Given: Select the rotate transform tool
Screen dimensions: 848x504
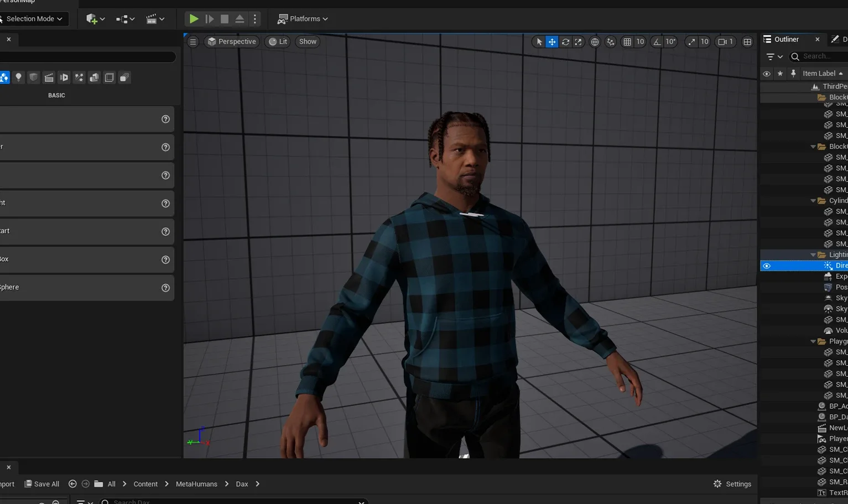Looking at the screenshot, I should pyautogui.click(x=565, y=41).
